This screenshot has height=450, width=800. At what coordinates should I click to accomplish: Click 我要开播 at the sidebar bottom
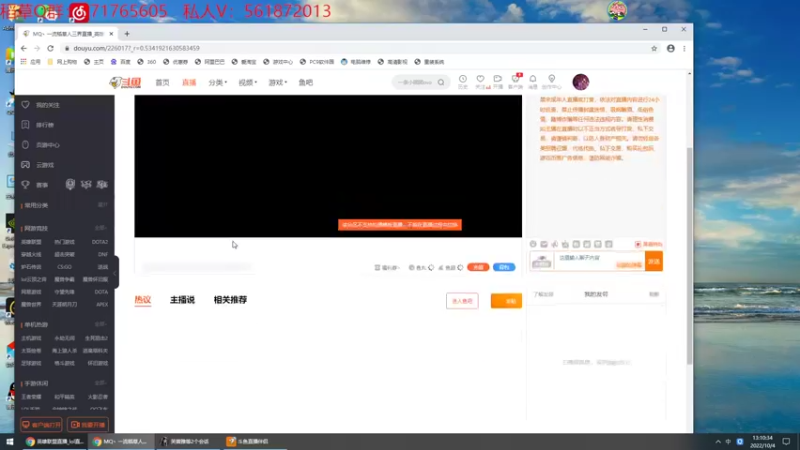[x=88, y=424]
